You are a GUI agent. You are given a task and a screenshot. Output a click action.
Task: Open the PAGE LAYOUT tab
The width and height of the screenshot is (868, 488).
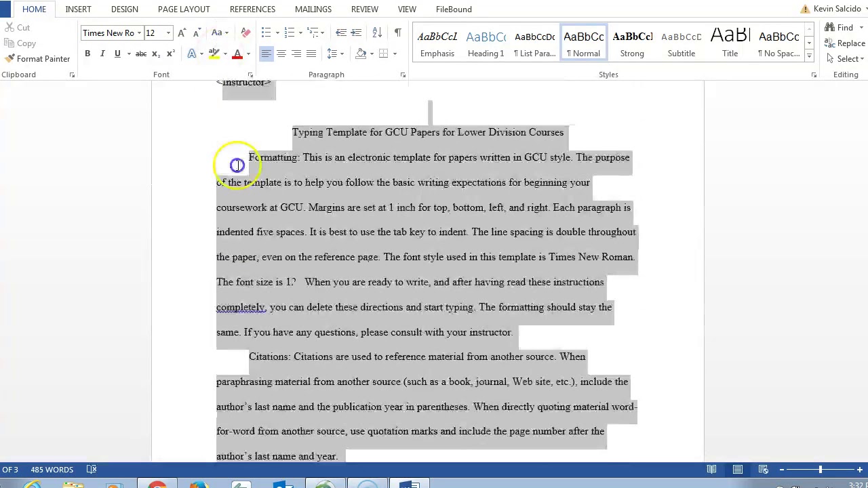click(184, 9)
